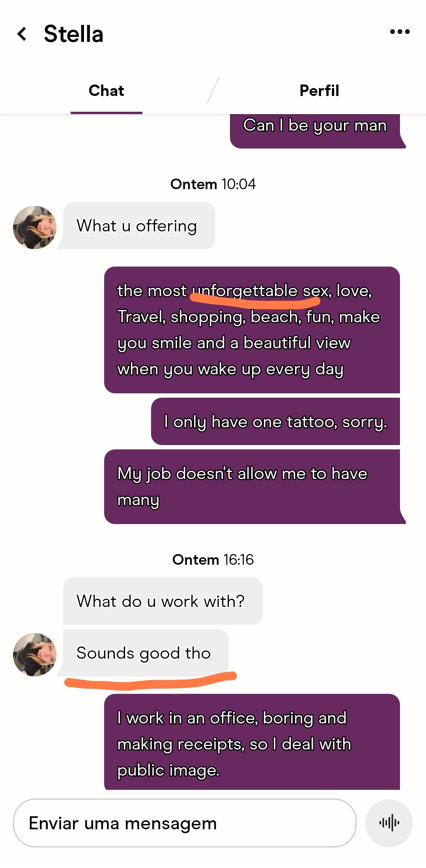Switch to the Chat tab
The width and height of the screenshot is (426, 868).
[x=106, y=91]
